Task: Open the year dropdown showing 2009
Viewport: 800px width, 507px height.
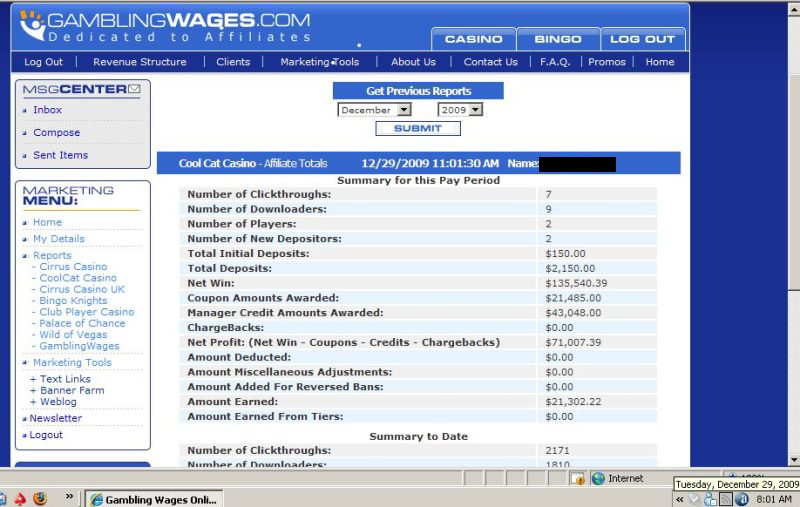Action: (460, 110)
